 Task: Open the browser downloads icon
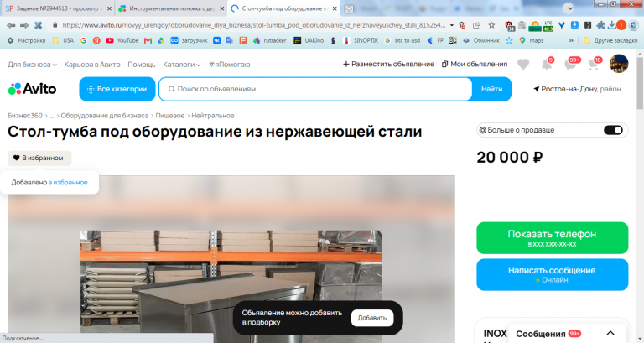pos(611,25)
